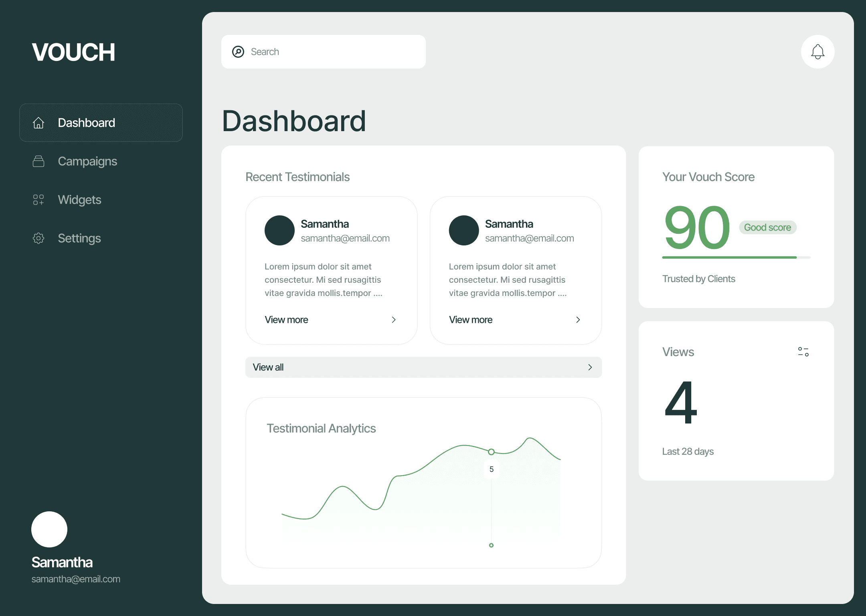The width and height of the screenshot is (866, 616).
Task: Click the Dashboard home icon
Action: pos(38,123)
